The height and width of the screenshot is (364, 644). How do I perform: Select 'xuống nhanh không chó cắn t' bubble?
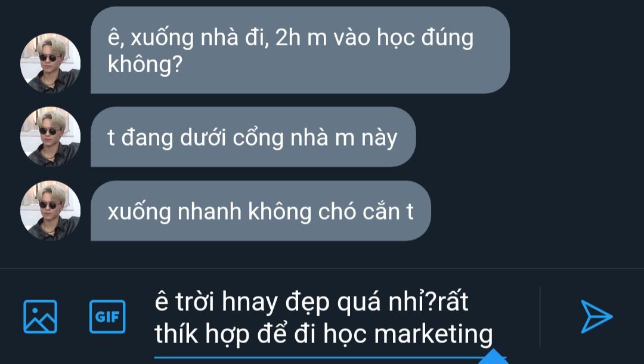261,211
